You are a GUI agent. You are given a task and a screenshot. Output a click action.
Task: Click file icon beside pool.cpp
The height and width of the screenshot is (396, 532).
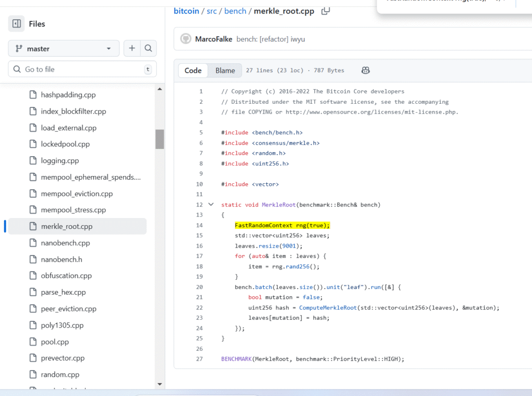pos(33,342)
